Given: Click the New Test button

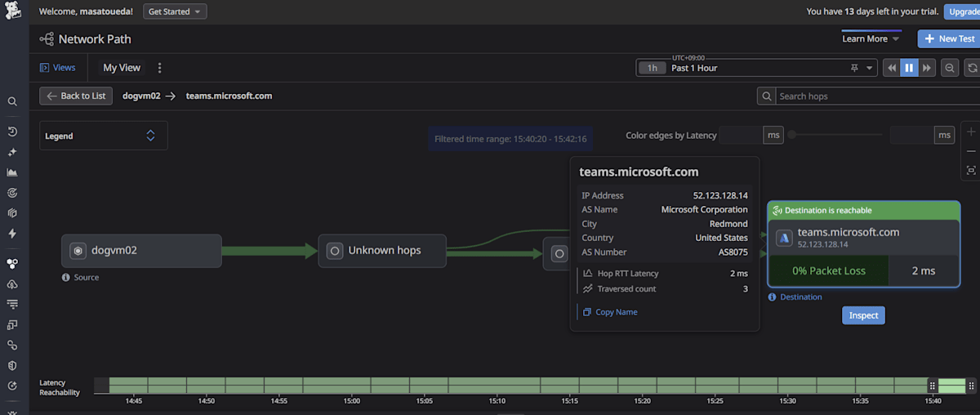Looking at the screenshot, I should [949, 38].
